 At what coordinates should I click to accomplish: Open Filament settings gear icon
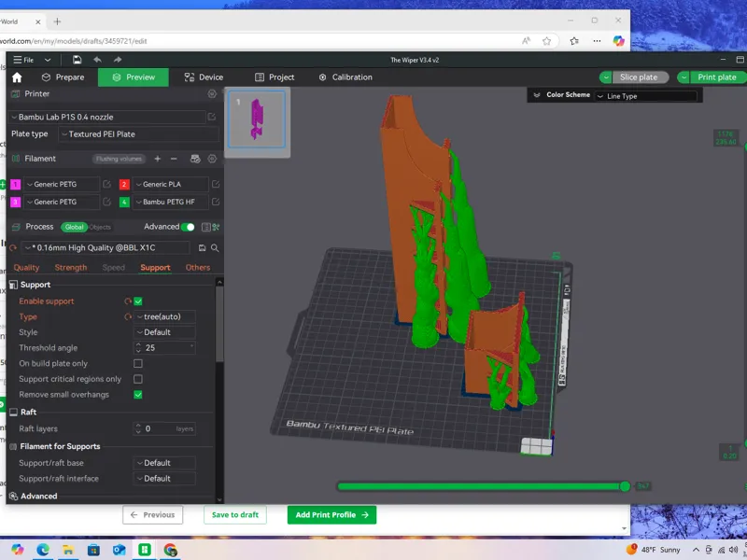point(212,159)
